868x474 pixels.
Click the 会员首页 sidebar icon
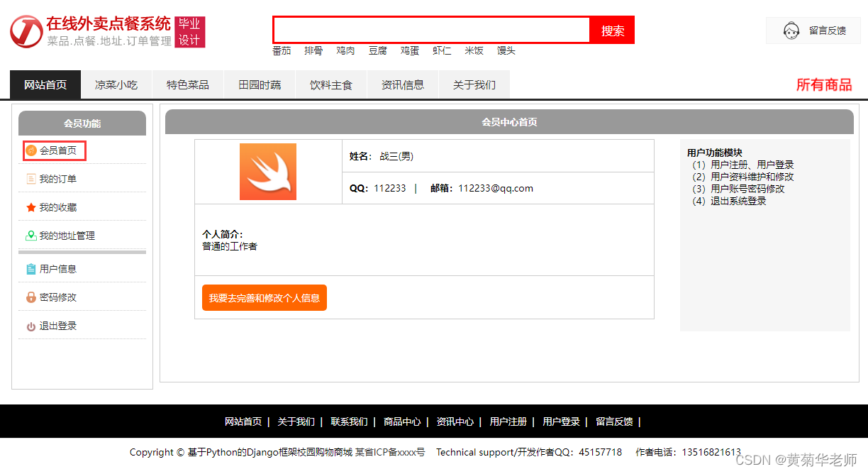[31, 150]
